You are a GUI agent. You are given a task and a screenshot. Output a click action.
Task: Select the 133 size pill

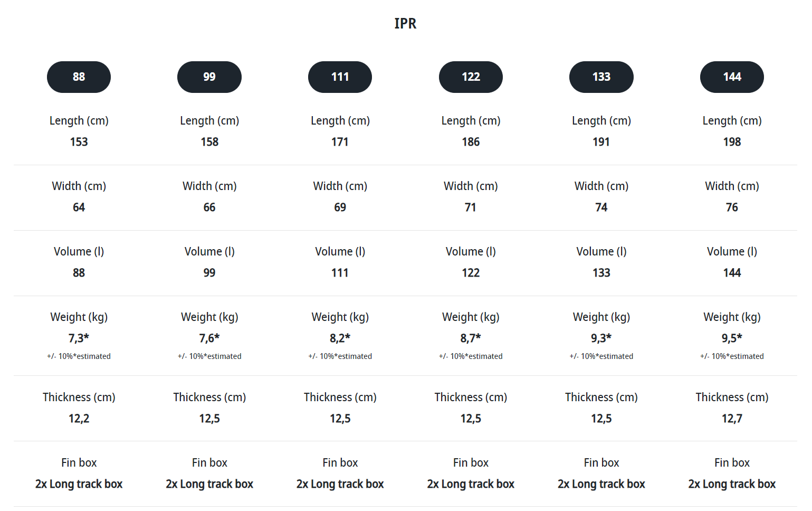[x=601, y=77]
